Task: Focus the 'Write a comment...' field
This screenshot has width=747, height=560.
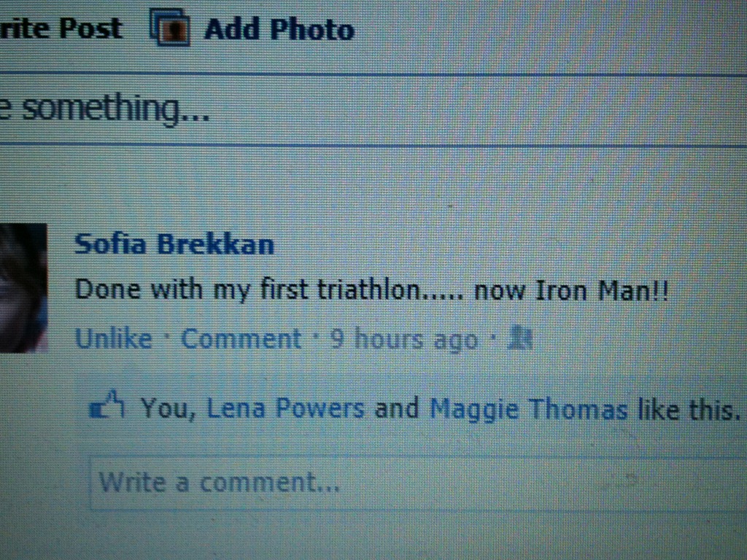Action: tap(418, 483)
